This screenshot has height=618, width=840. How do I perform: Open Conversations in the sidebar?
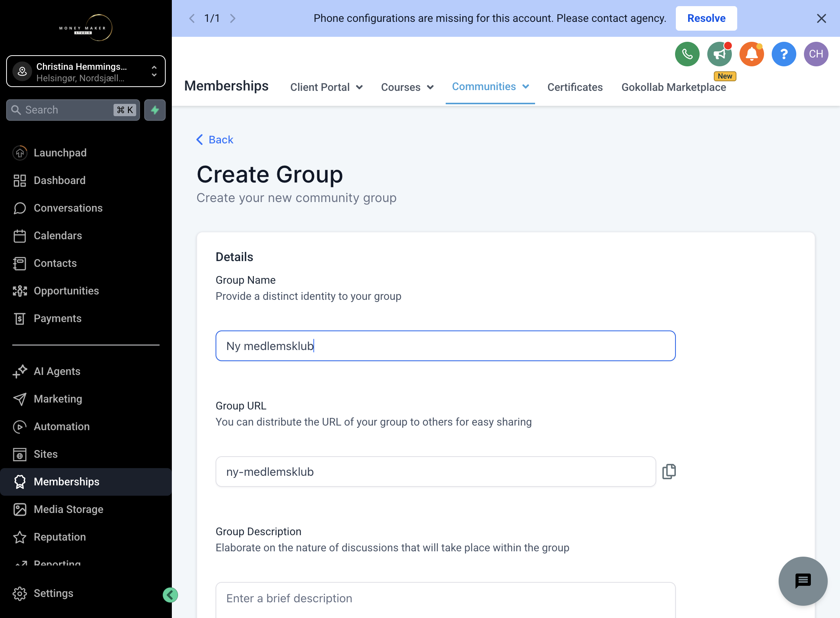click(86, 208)
